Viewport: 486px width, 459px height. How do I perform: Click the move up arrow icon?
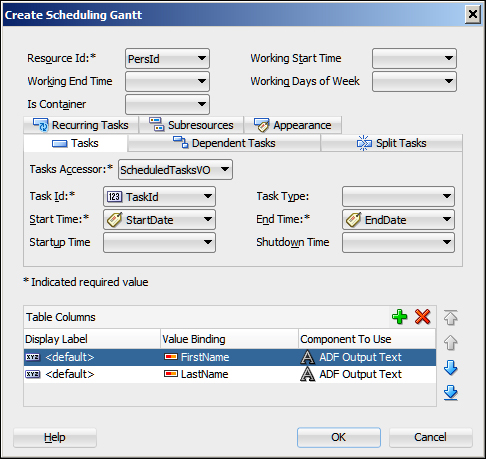pos(450,343)
